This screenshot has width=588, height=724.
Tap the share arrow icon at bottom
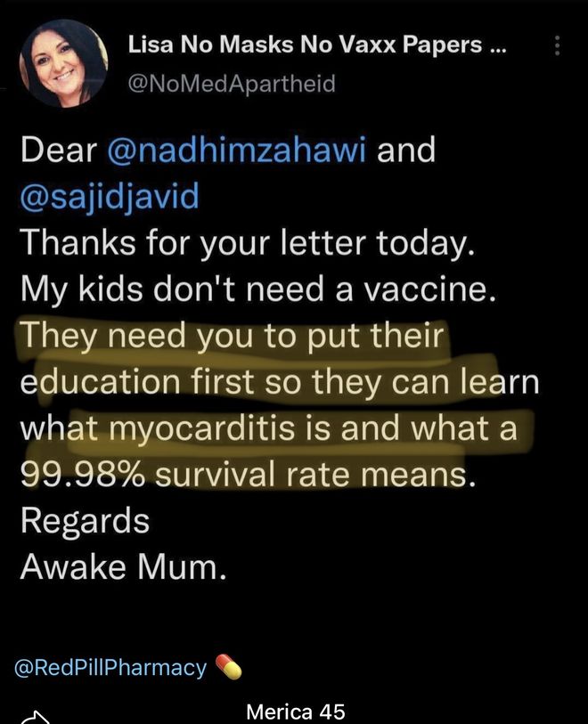[x=35, y=717]
